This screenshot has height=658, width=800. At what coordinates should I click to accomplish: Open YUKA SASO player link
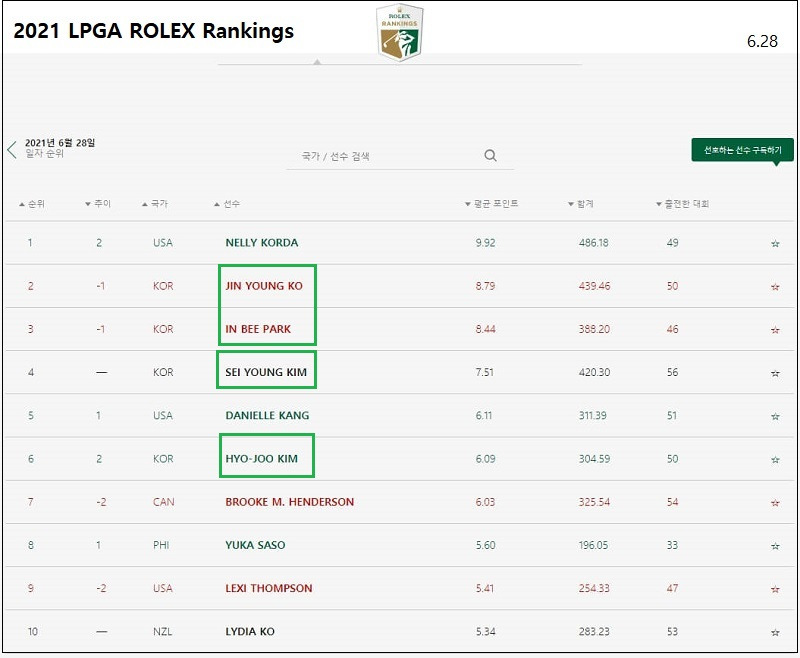pos(255,545)
